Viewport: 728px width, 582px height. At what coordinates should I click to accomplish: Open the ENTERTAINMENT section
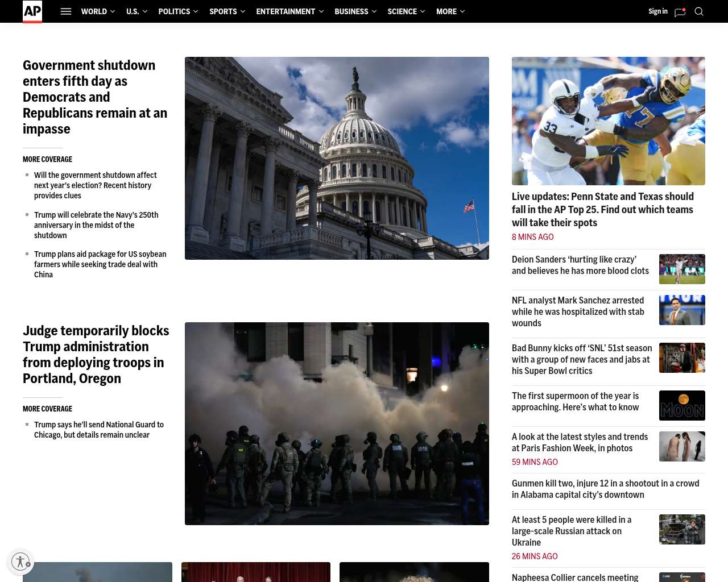pos(286,11)
